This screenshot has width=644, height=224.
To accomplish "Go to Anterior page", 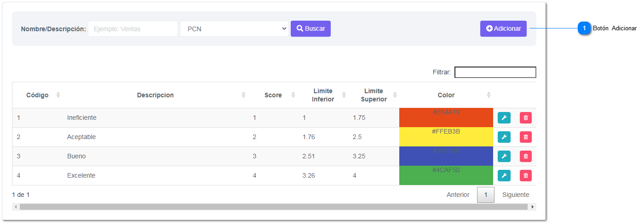I will click(458, 195).
